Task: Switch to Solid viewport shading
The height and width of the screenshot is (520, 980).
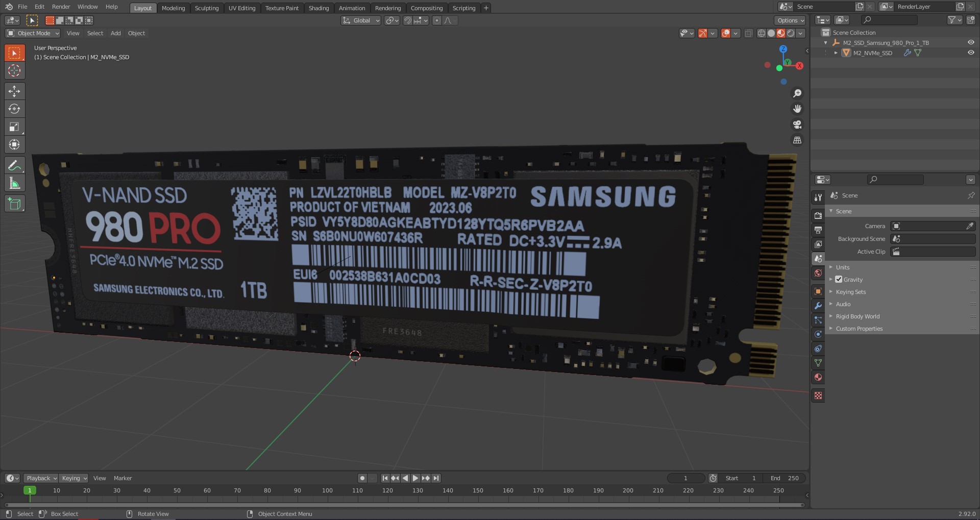Action: point(771,33)
